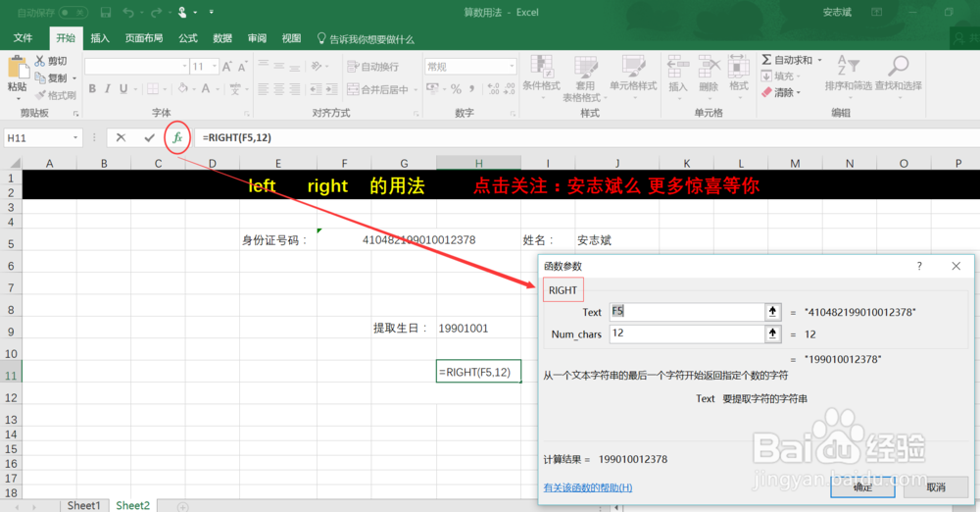This screenshot has height=512, width=980.
Task: Click the increase decimal icon
Action: click(x=494, y=89)
